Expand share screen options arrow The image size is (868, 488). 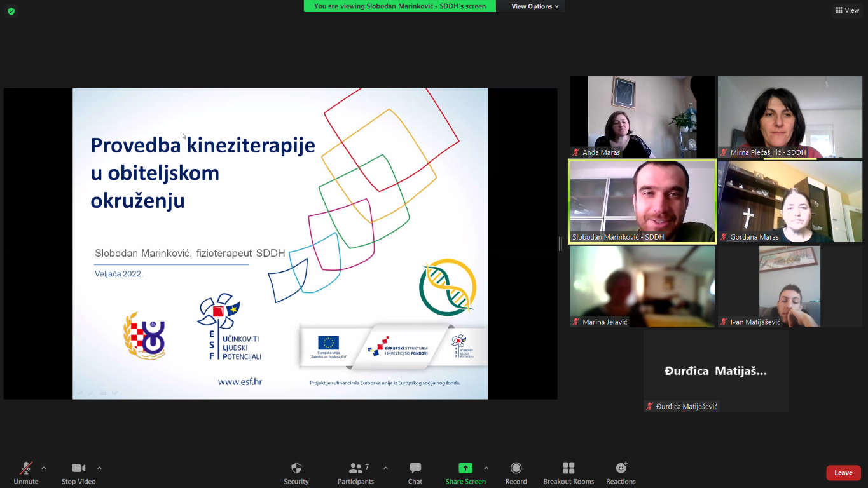(x=486, y=468)
